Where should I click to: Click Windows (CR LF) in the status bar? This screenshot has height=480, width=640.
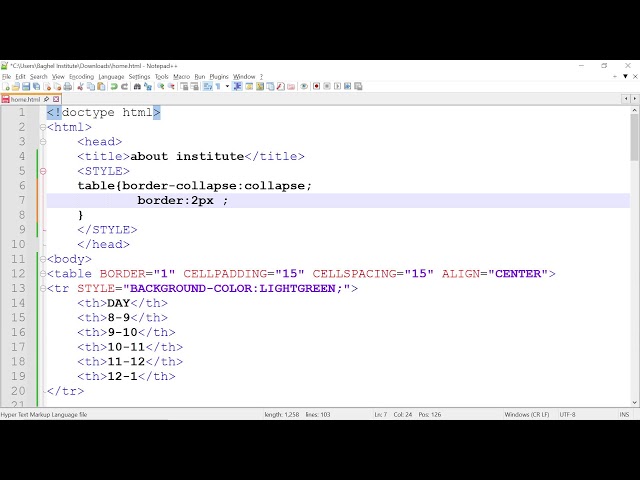[x=527, y=414]
